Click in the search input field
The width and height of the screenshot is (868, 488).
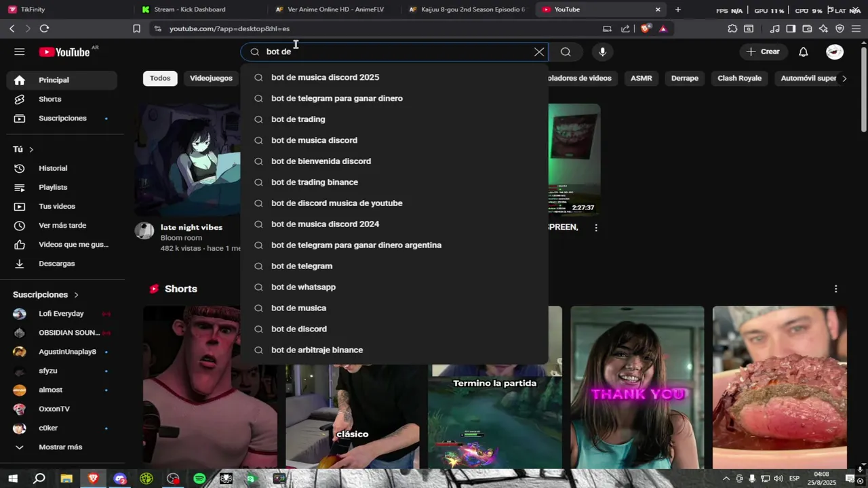click(393, 52)
